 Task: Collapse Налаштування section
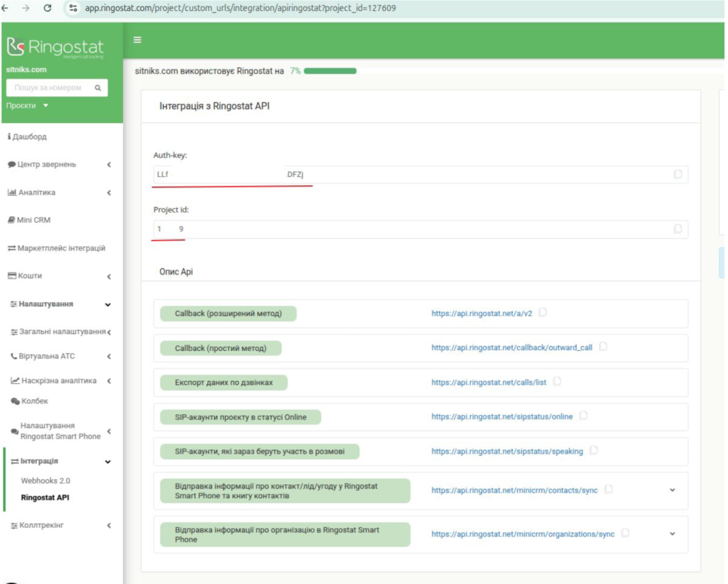point(60,304)
